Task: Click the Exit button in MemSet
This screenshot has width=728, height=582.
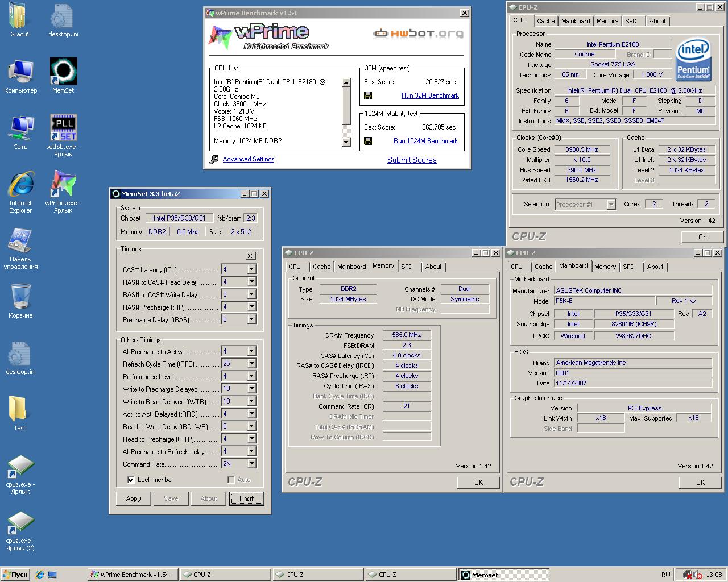Action: pyautogui.click(x=247, y=498)
